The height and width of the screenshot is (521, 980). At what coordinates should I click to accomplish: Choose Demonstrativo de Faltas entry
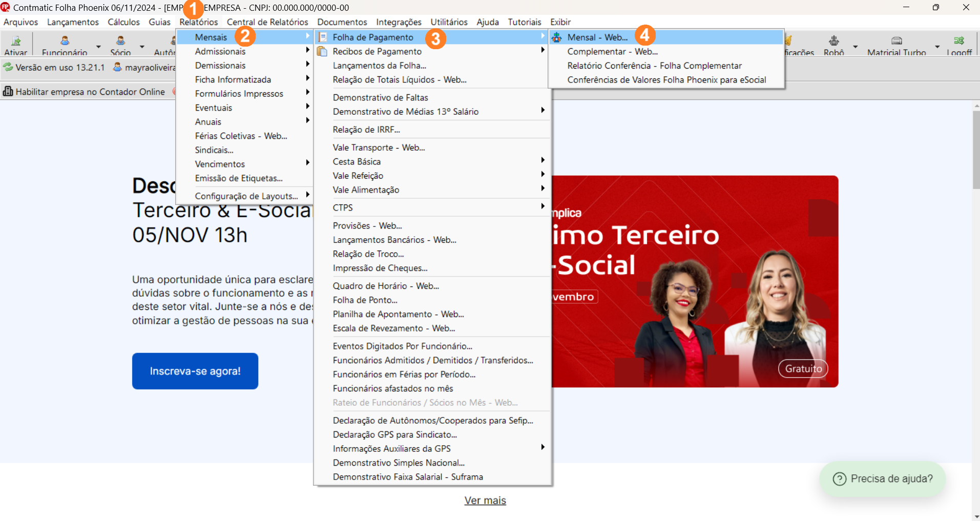tap(432, 97)
